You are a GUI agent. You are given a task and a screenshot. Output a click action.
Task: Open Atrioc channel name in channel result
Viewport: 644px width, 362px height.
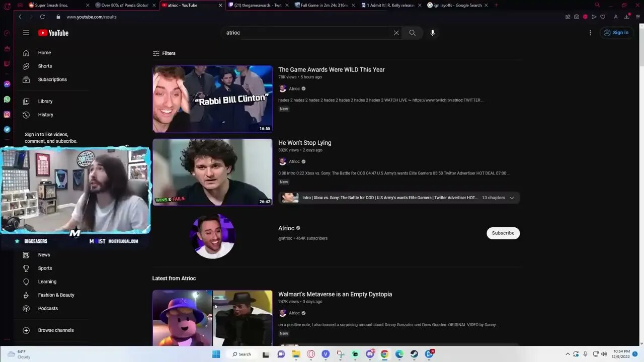286,228
